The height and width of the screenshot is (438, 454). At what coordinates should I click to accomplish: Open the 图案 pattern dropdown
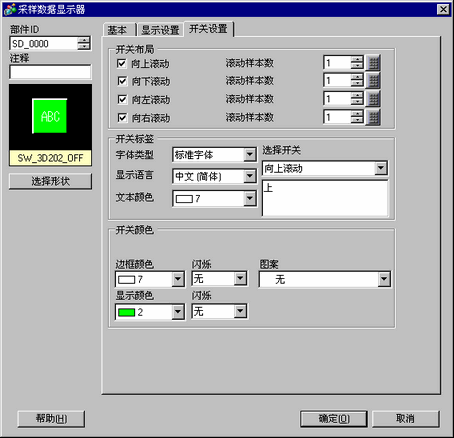click(384, 279)
